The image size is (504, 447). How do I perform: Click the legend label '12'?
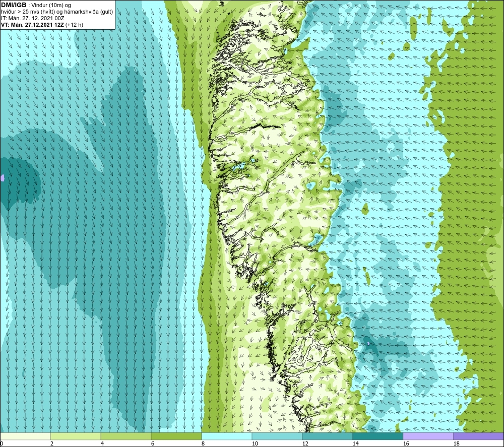tap(305, 443)
